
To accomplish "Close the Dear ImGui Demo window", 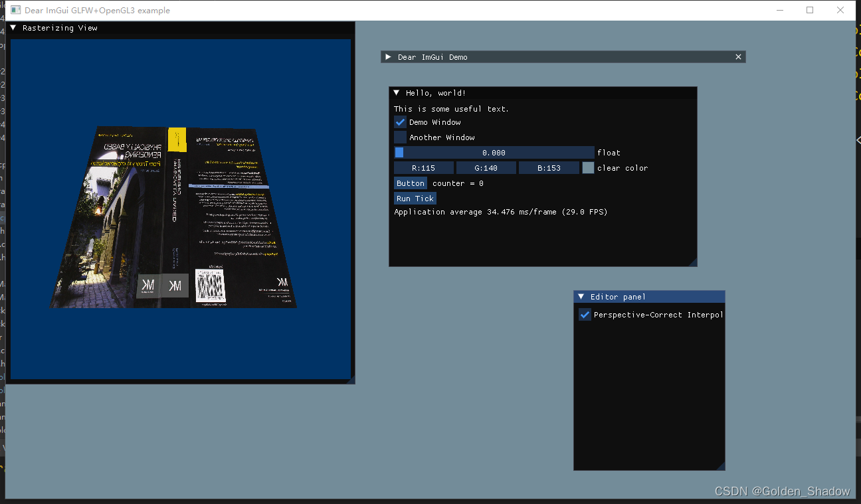I will (738, 57).
